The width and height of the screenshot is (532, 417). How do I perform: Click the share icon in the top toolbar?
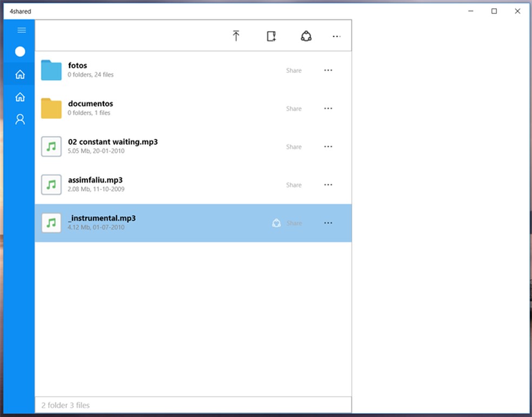(306, 36)
